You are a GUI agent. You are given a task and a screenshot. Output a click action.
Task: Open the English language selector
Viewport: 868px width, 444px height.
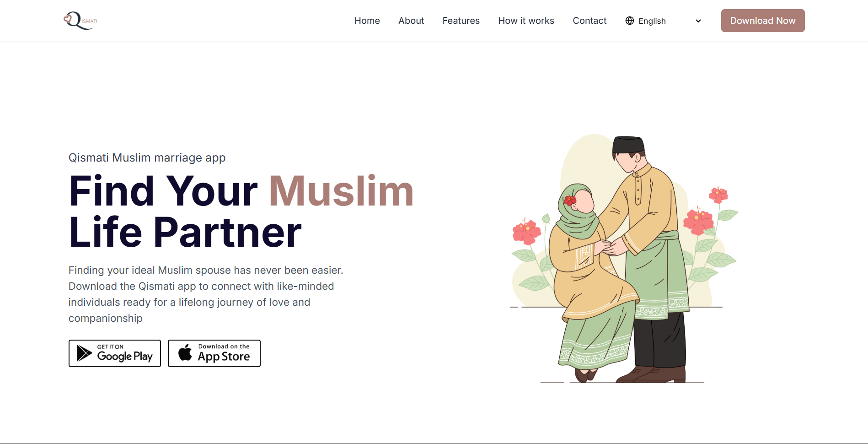click(x=663, y=21)
